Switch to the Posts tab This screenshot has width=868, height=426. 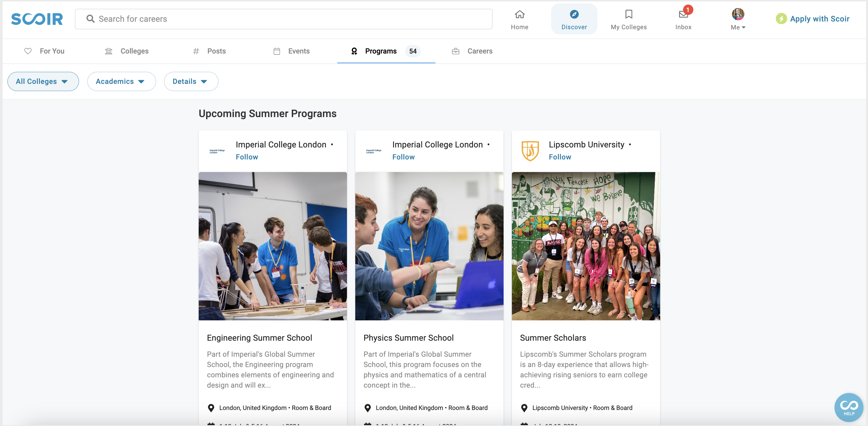[x=209, y=51]
